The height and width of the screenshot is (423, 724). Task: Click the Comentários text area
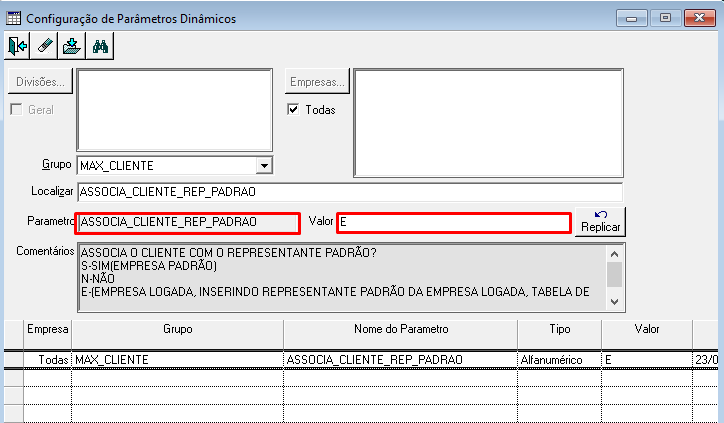(343, 278)
